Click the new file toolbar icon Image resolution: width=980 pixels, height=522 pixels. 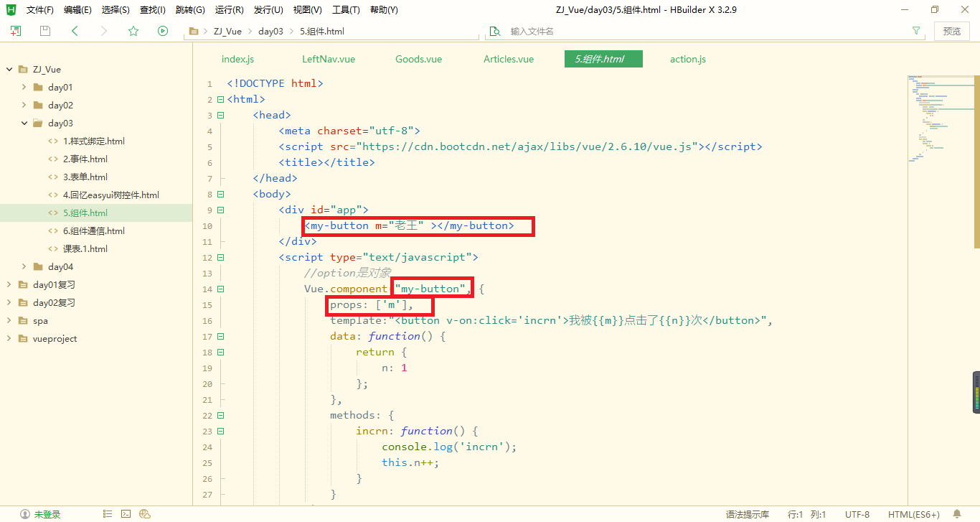[x=16, y=31]
